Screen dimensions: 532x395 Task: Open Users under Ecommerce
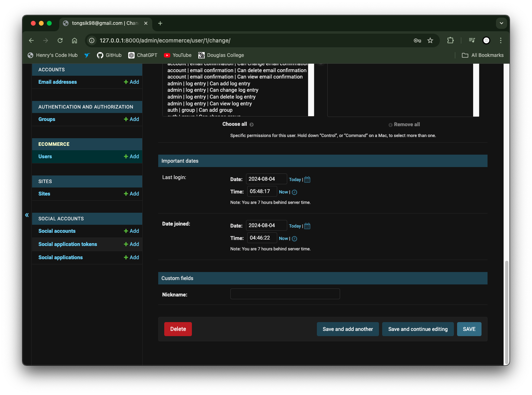[45, 157]
